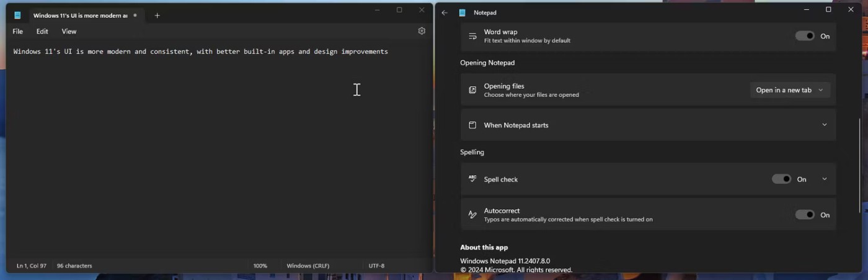The image size is (868, 280).
Task: Click the back arrow in Settings
Action: 445,12
